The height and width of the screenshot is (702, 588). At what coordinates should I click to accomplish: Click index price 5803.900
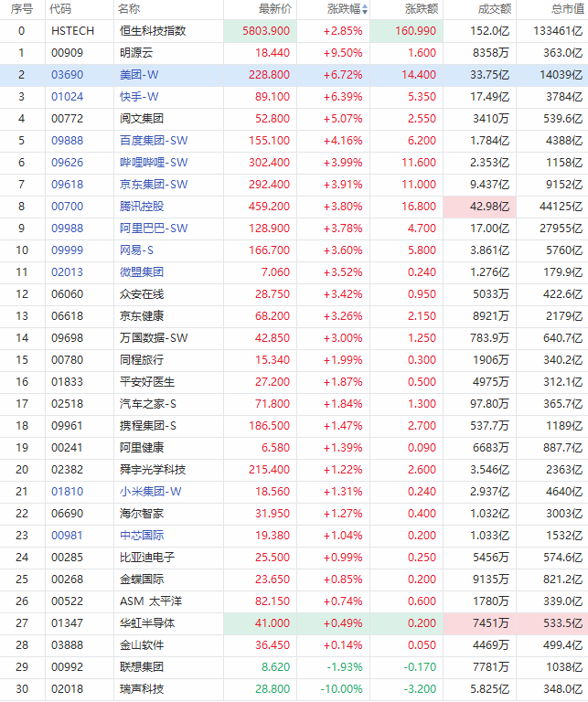click(266, 31)
